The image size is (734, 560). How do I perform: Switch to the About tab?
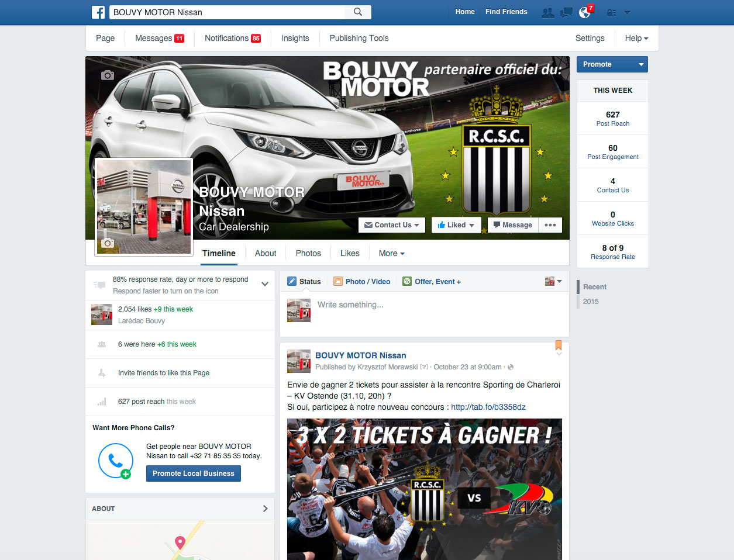click(x=266, y=253)
